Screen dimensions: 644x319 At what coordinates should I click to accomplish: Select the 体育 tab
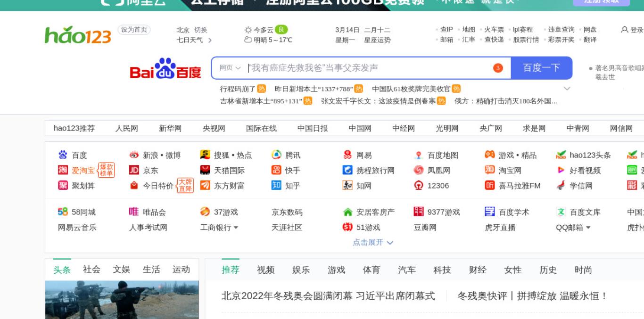[x=371, y=270]
